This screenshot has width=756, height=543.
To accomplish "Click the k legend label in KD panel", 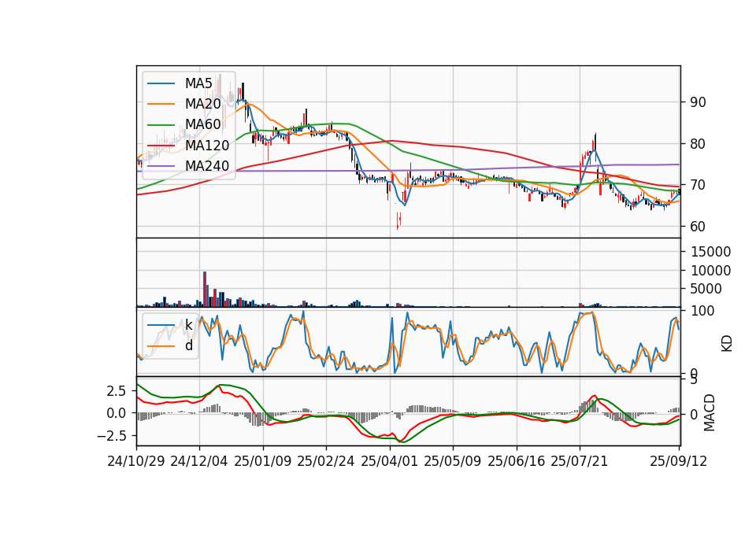I will [188, 325].
